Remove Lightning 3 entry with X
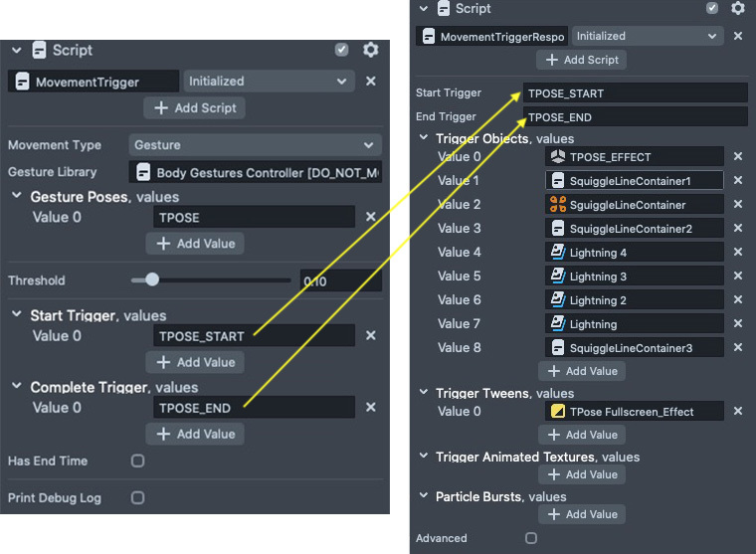The height and width of the screenshot is (554, 756). [738, 276]
